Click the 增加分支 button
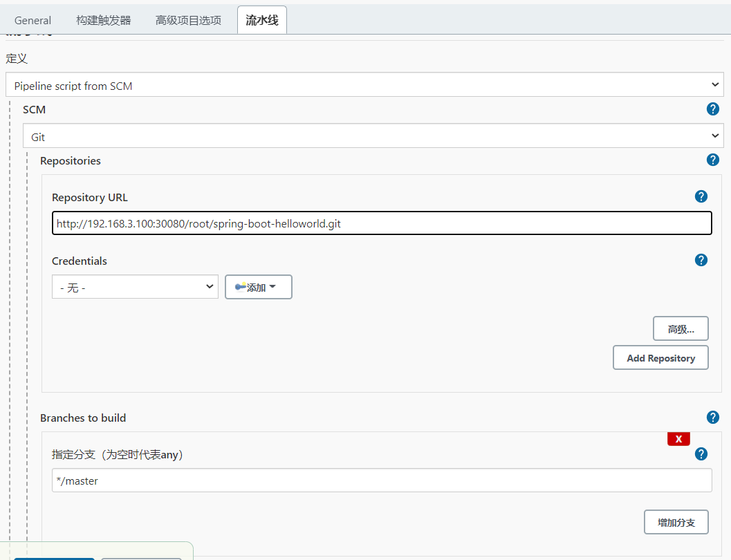The image size is (731, 560). (676, 522)
